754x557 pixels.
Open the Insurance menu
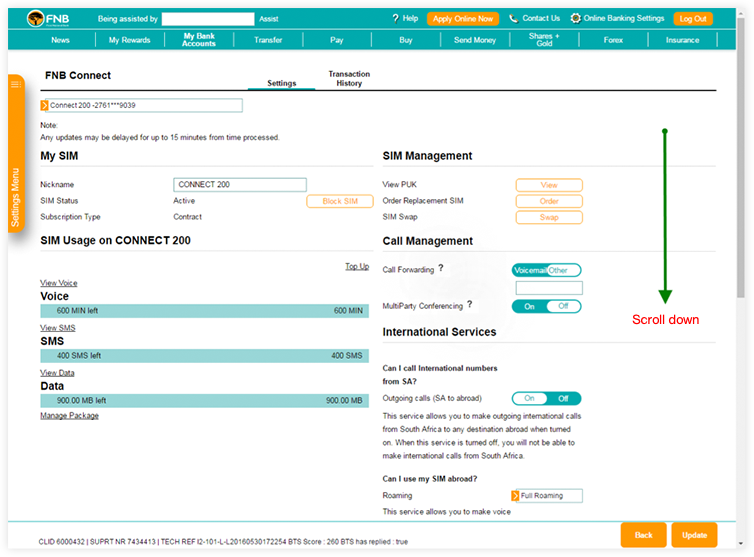pos(683,40)
